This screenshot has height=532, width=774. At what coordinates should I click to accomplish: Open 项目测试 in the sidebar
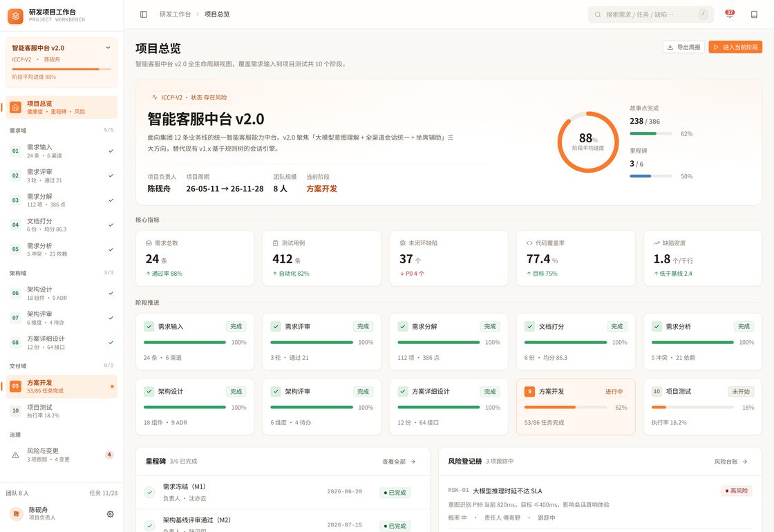[x=62, y=411]
